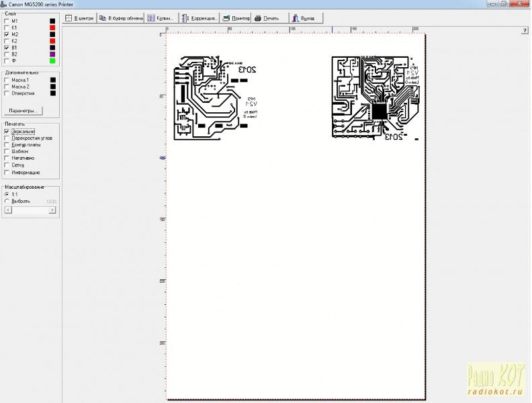This screenshot has height=403, width=532.
Task: Enable the Ф layer checkbox
Action: point(7,60)
